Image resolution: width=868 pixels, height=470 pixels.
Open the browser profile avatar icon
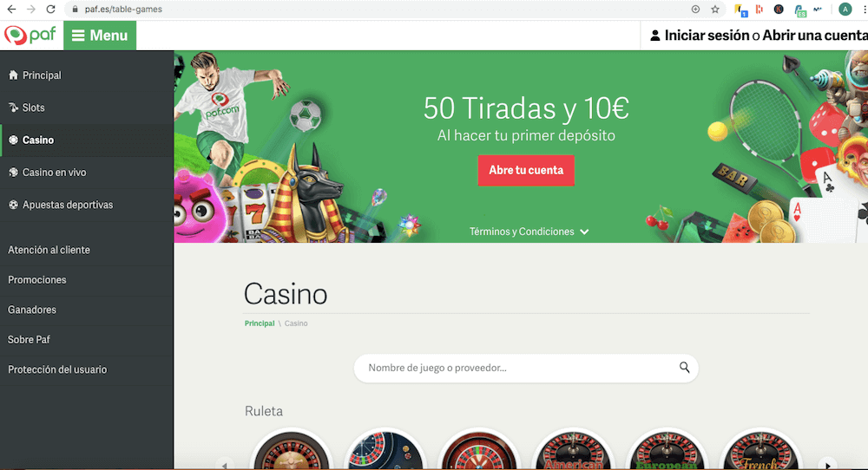point(845,9)
